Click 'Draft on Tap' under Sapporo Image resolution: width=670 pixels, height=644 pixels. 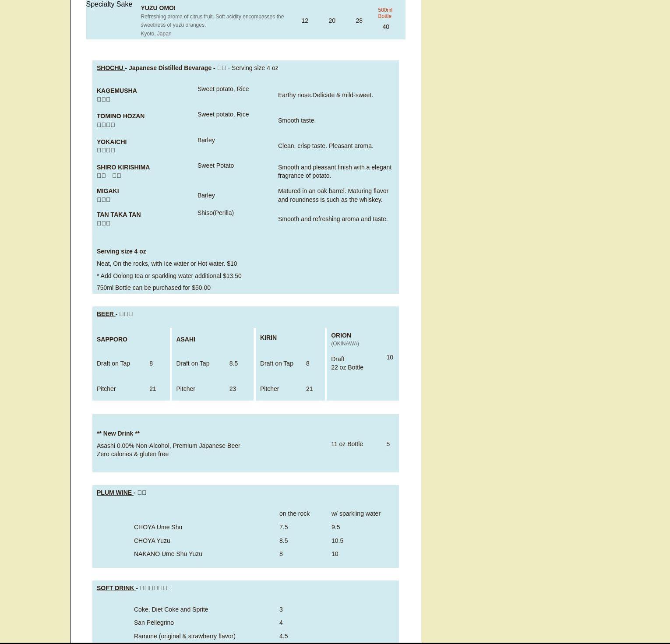pyautogui.click(x=113, y=363)
